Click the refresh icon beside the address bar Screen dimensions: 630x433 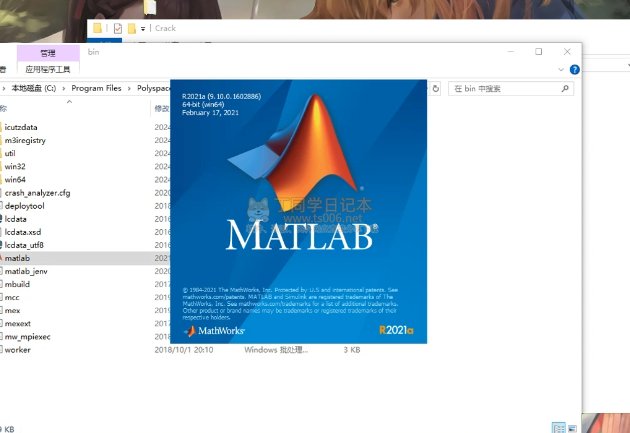tap(436, 88)
